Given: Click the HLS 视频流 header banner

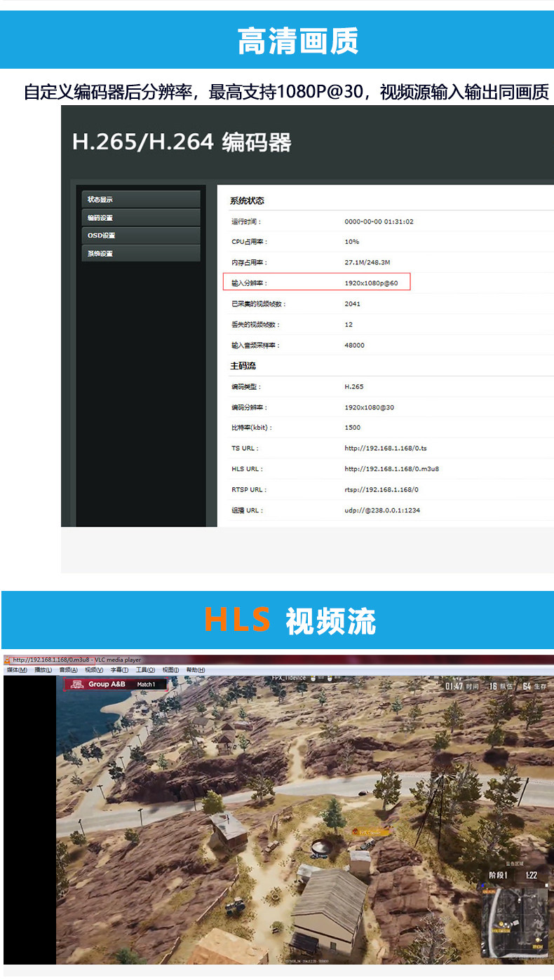Looking at the screenshot, I should pos(277,620).
